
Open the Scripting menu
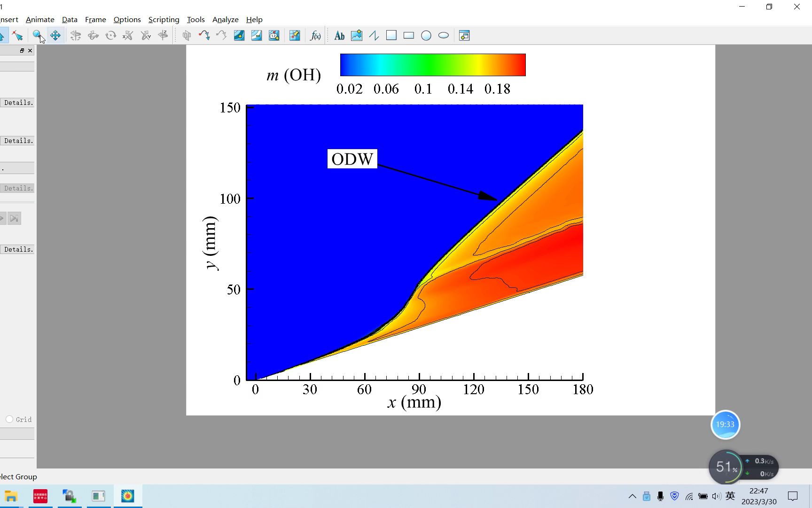point(164,19)
